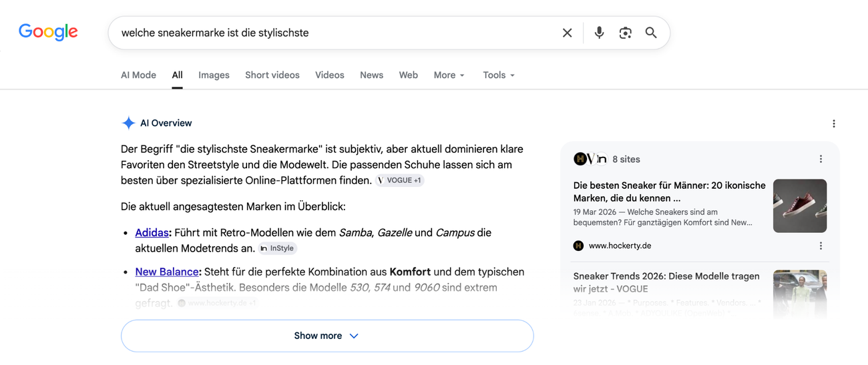Click the AI Overview sparkle icon
868x365 pixels.
(x=128, y=123)
